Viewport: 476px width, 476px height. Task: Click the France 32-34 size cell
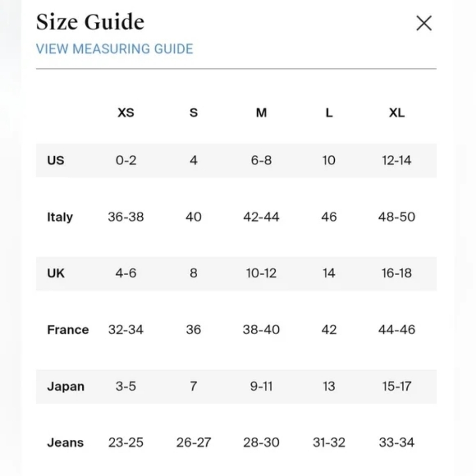(x=126, y=330)
